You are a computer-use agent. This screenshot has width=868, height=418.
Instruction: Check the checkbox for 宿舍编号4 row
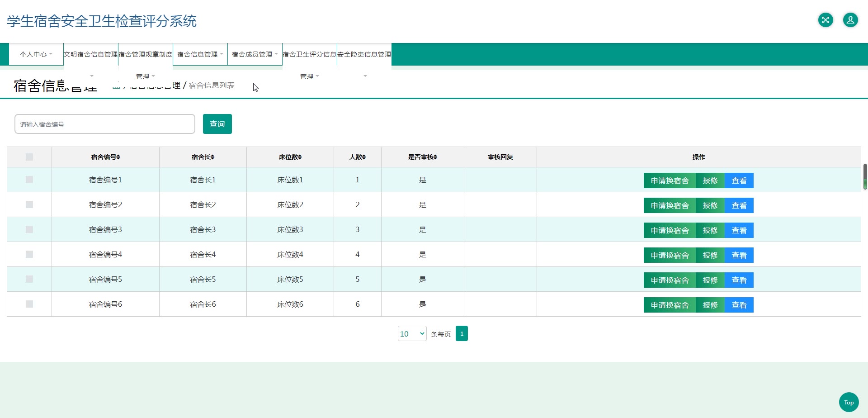coord(29,254)
